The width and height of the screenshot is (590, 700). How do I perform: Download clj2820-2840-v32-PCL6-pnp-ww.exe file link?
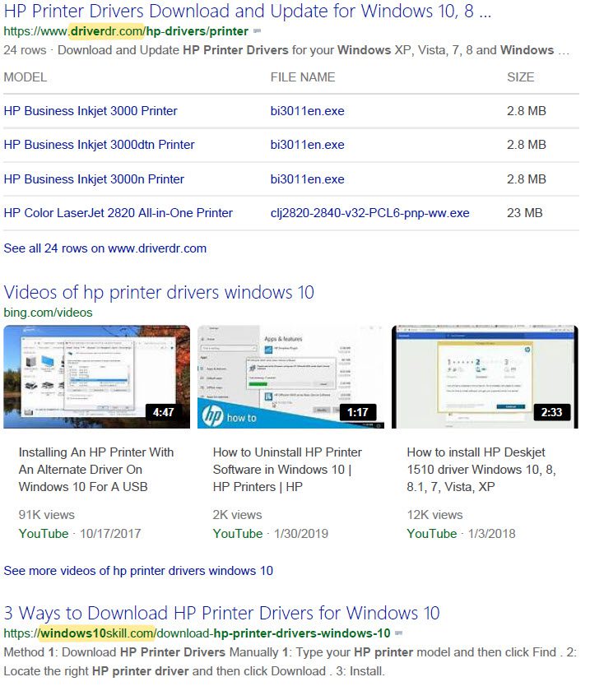coord(369,213)
